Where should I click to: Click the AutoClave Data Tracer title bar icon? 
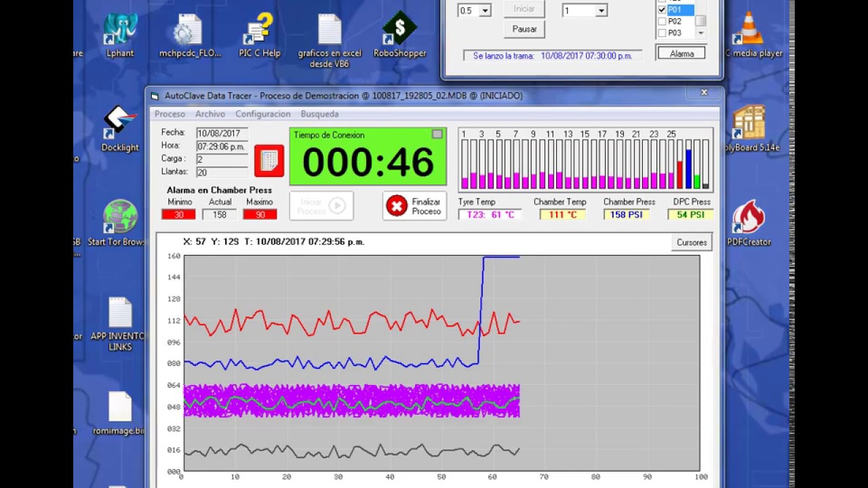coord(155,96)
